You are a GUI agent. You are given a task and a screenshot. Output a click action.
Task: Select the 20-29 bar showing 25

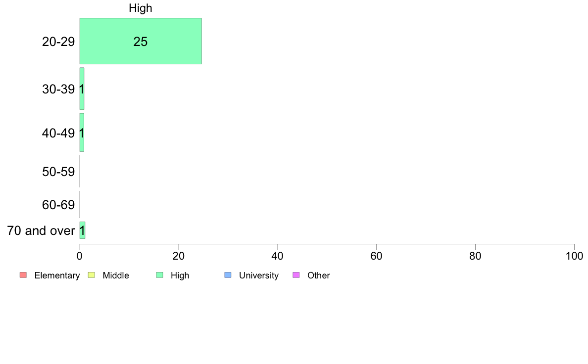click(141, 41)
